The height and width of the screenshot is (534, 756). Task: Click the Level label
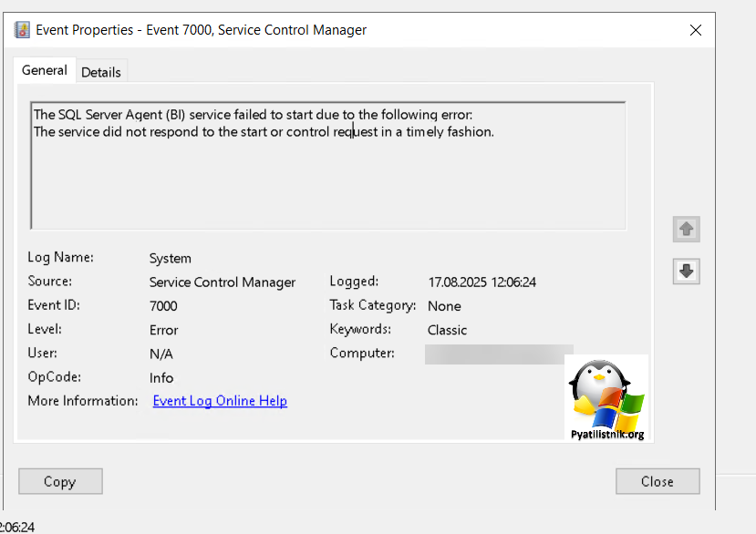(45, 329)
